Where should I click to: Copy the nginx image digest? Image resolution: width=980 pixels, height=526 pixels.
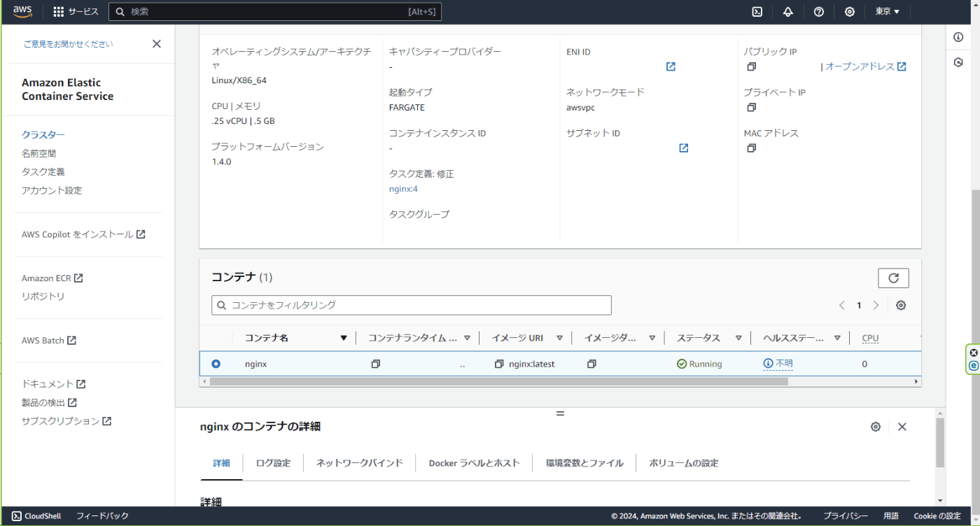point(591,364)
